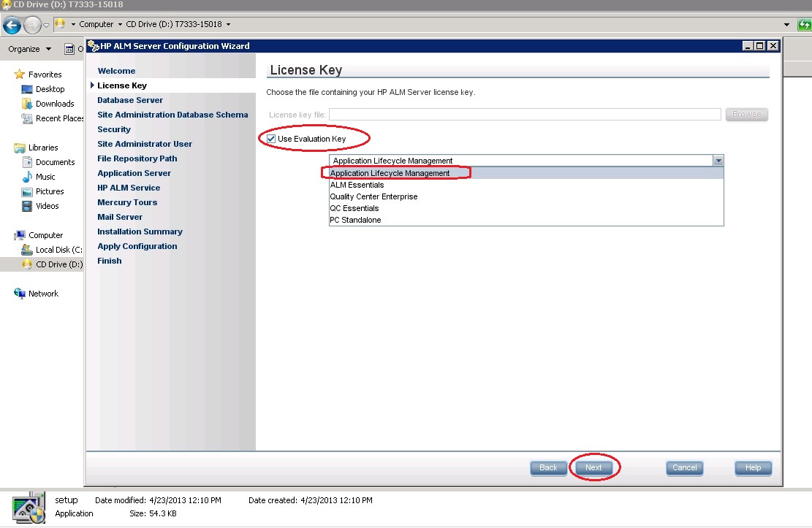This screenshot has height=528, width=812.
Task: Click the Documents library icon
Action: [x=27, y=162]
